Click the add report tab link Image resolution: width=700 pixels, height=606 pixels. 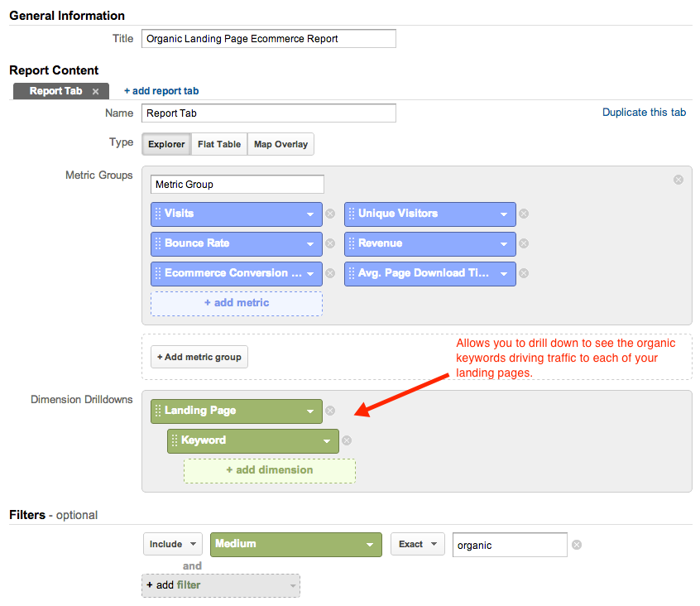[161, 91]
